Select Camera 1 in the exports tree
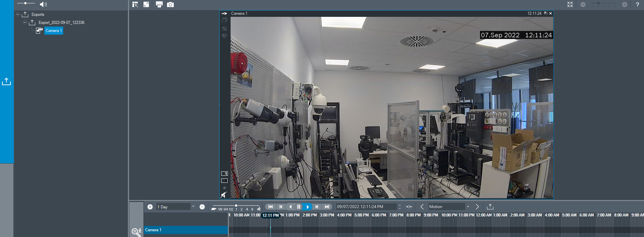This screenshot has width=644, height=237. 53,31
